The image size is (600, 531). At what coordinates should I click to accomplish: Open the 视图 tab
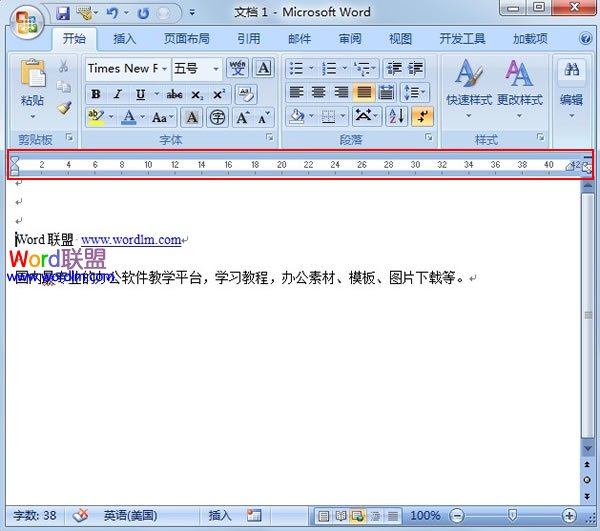point(400,39)
